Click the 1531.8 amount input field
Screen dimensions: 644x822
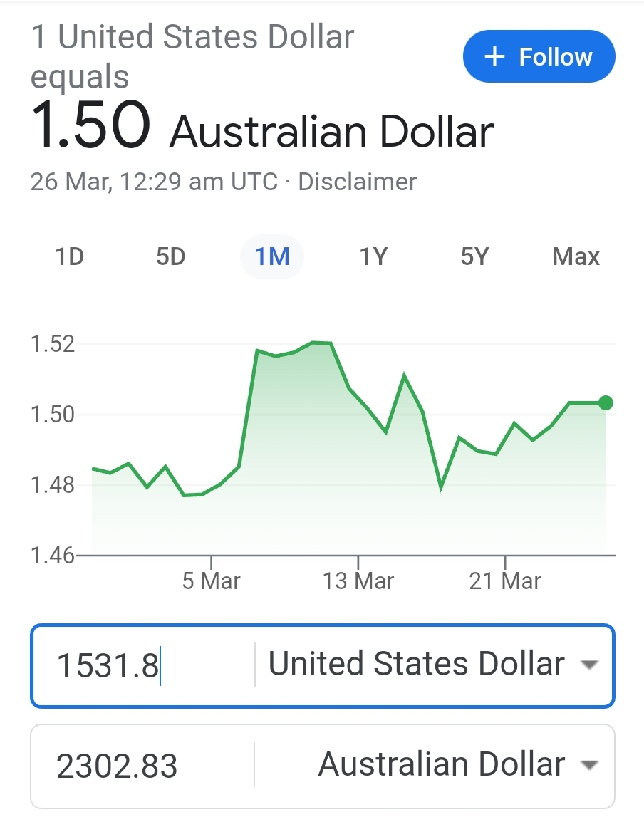[142, 665]
